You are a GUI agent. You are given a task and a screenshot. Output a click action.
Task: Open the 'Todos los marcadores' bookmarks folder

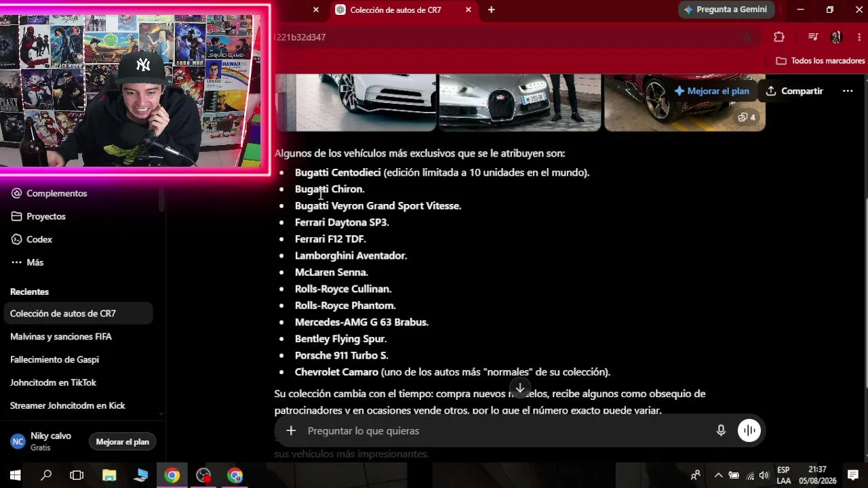[x=821, y=61]
